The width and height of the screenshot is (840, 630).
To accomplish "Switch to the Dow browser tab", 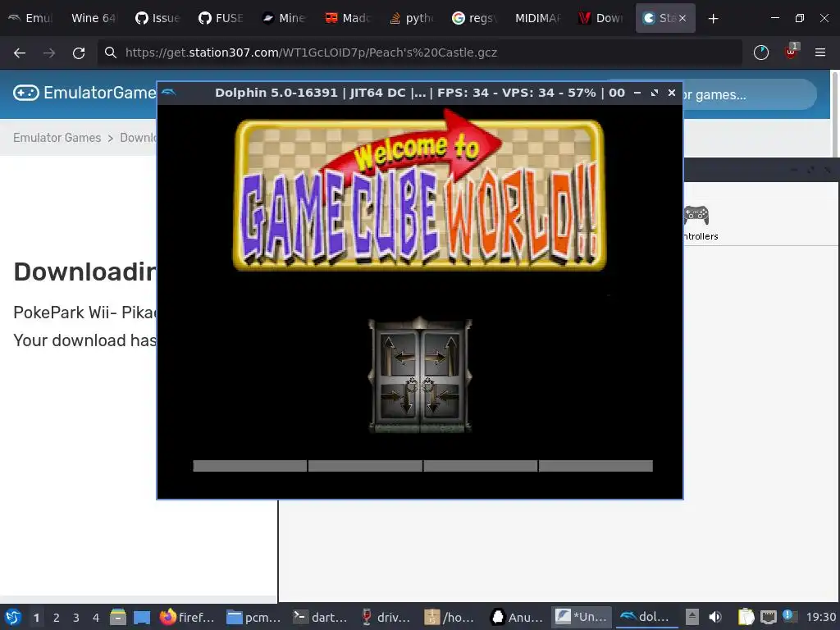I will (x=600, y=18).
